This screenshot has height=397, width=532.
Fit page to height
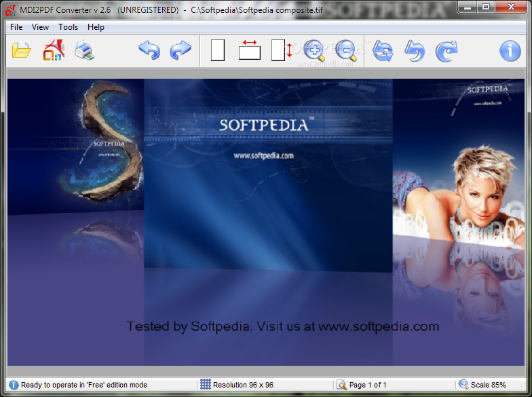282,50
